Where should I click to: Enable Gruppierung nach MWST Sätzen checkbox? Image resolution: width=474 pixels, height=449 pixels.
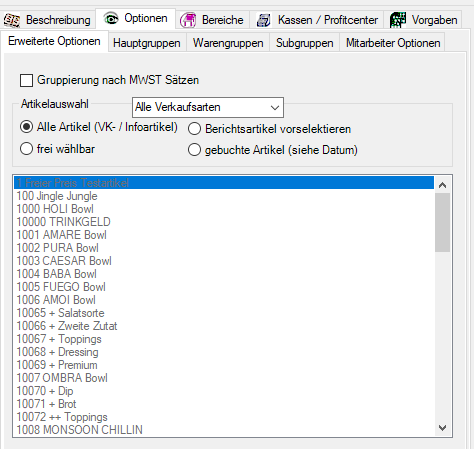(x=26, y=80)
